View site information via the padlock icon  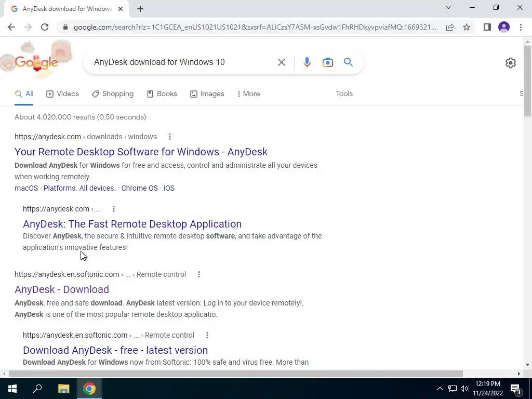[65, 27]
